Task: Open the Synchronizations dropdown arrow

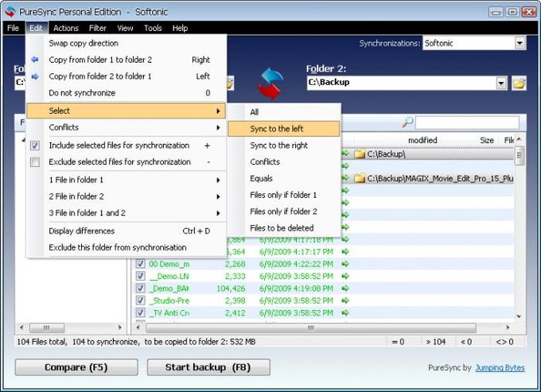Action: coord(520,43)
